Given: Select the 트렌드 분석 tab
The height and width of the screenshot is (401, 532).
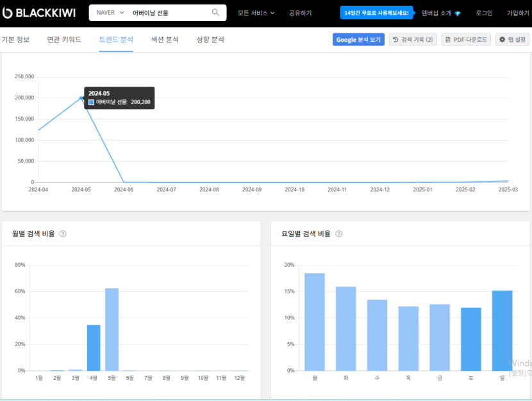Looking at the screenshot, I should point(116,39).
